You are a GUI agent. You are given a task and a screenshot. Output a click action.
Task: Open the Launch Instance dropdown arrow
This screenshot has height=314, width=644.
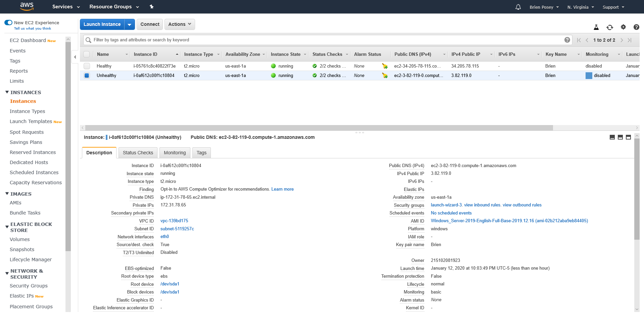pyautogui.click(x=130, y=25)
